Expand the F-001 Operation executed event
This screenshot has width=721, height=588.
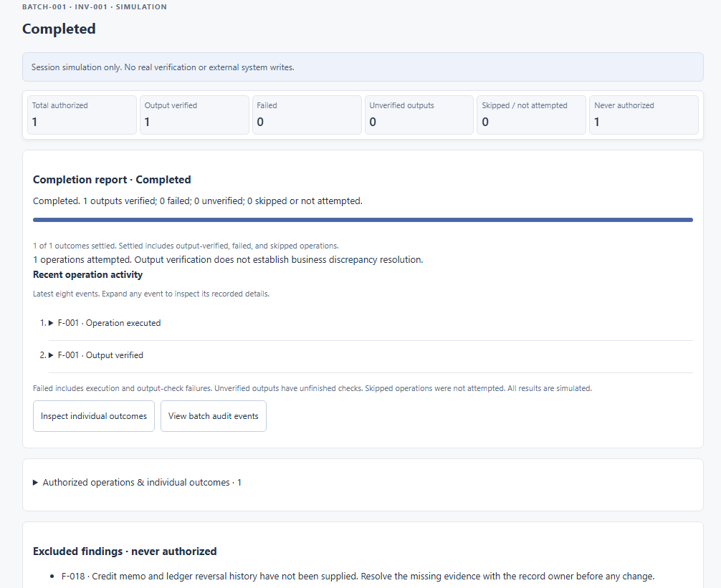pyautogui.click(x=105, y=323)
